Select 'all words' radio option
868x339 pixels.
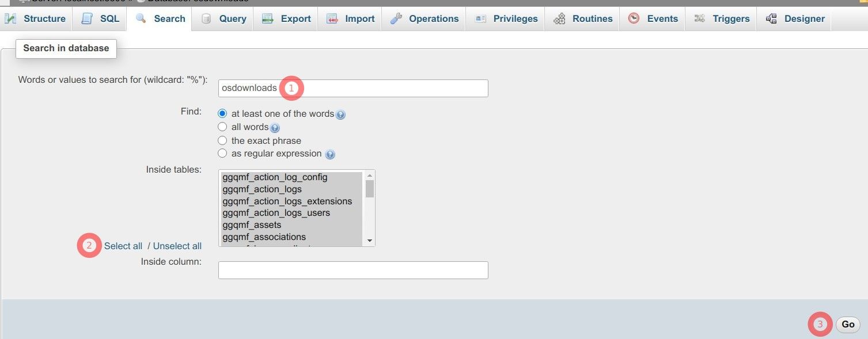(222, 127)
